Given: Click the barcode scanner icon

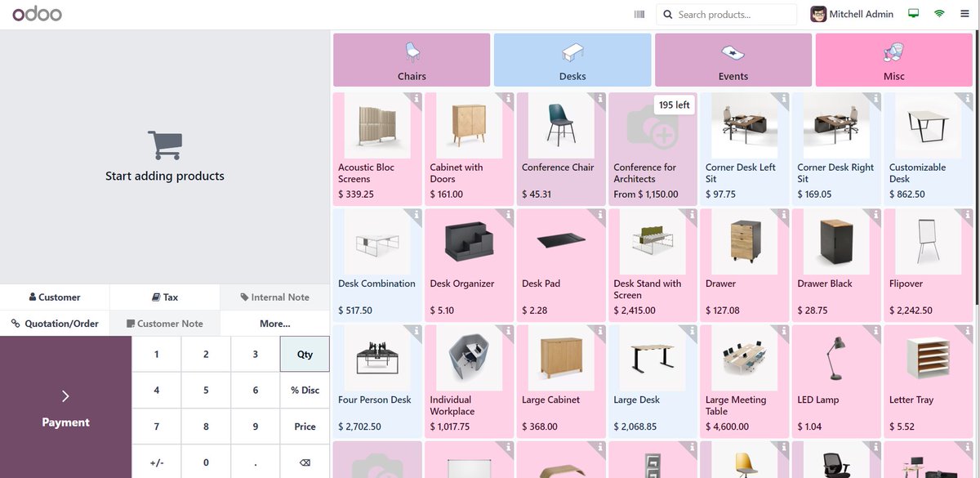Looking at the screenshot, I should coord(639,14).
